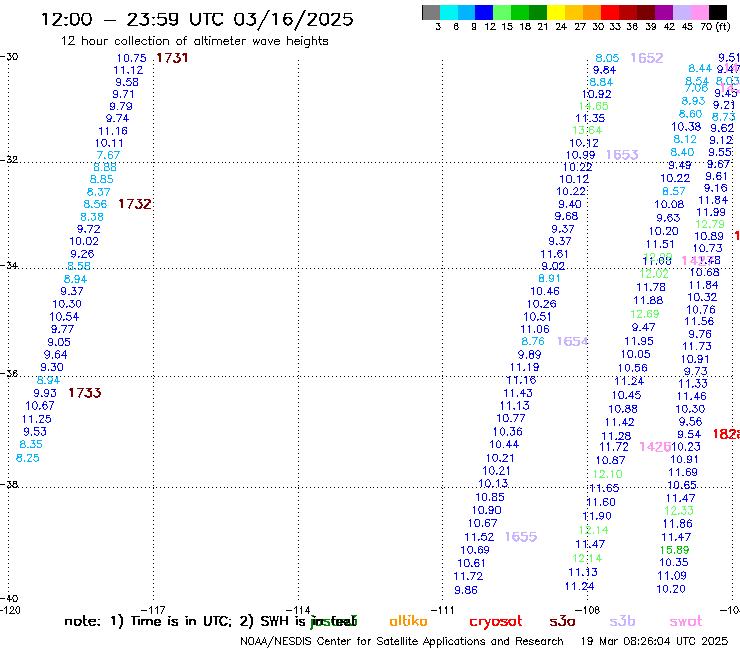Select the wave height value 10.85
Screen dimensions: 740x650
point(490,497)
